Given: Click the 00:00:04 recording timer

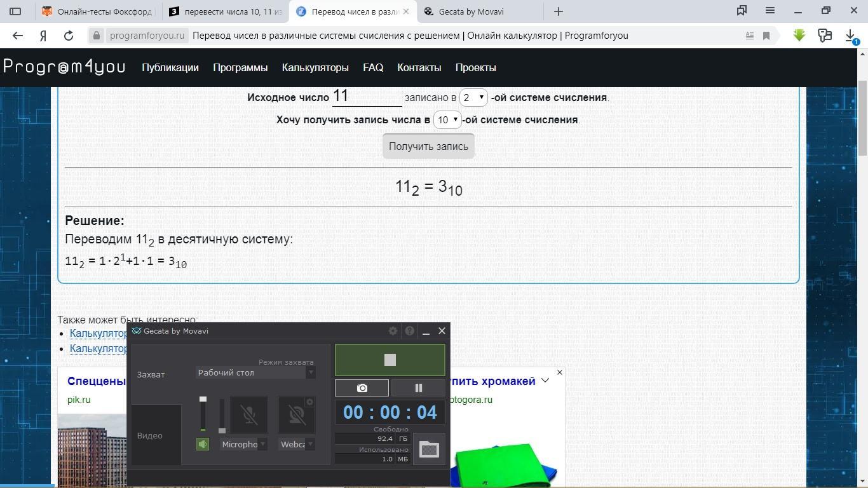Looking at the screenshot, I should (x=390, y=412).
